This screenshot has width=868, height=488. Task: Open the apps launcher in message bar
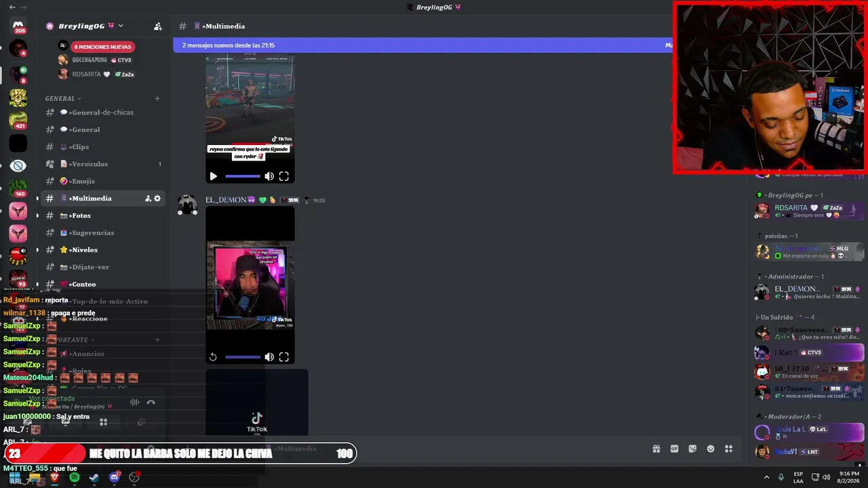coord(729,449)
